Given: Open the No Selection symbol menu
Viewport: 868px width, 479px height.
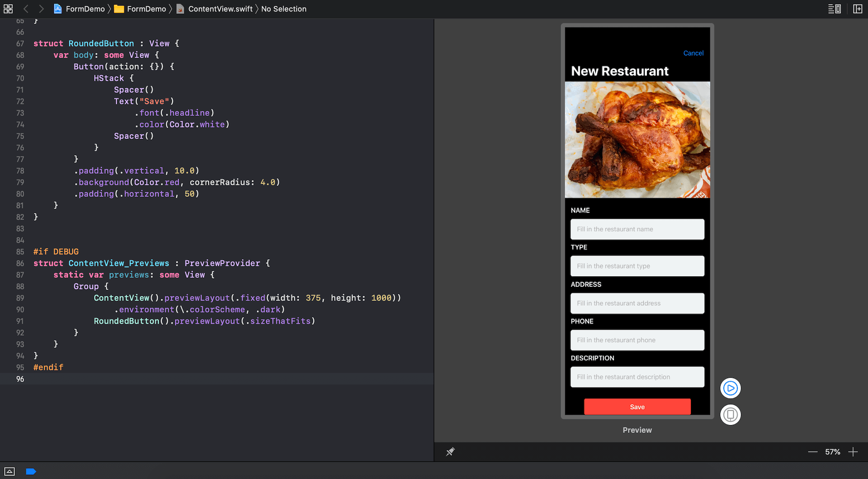Looking at the screenshot, I should pyautogui.click(x=283, y=9).
